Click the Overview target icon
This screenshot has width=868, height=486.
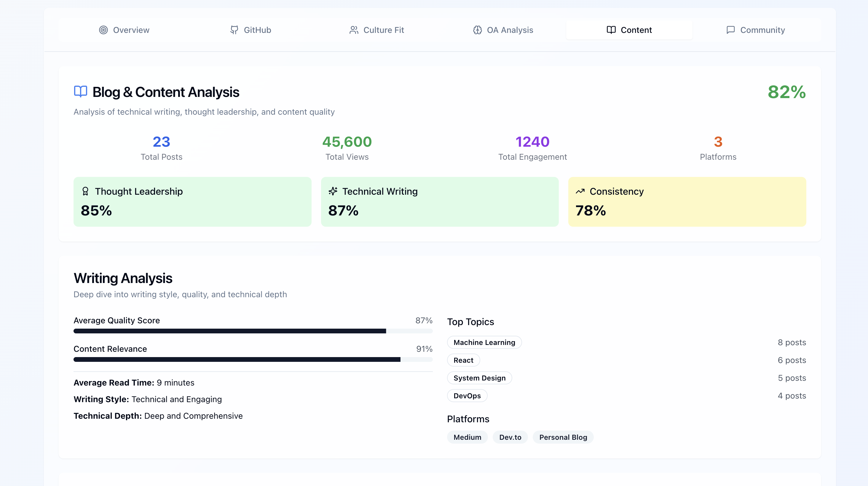pyautogui.click(x=103, y=30)
